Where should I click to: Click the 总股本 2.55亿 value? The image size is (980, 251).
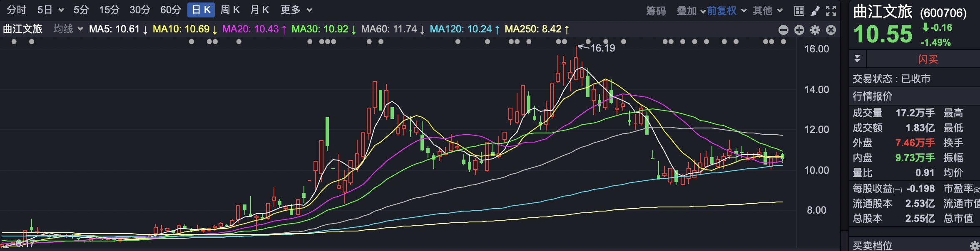920,219
